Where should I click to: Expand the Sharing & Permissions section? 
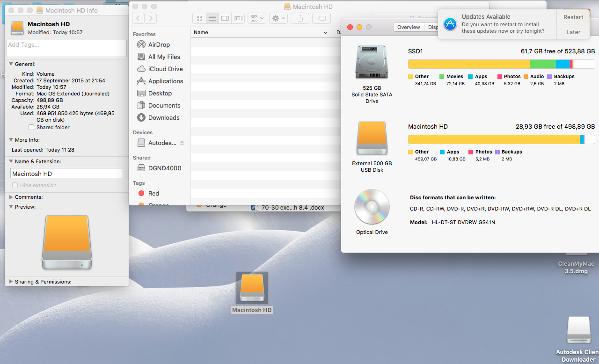pyautogui.click(x=11, y=282)
